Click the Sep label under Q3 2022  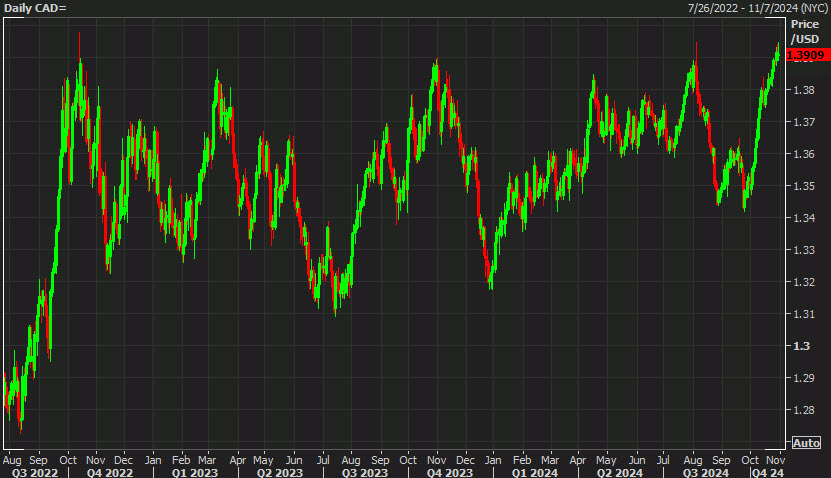pyautogui.click(x=38, y=459)
